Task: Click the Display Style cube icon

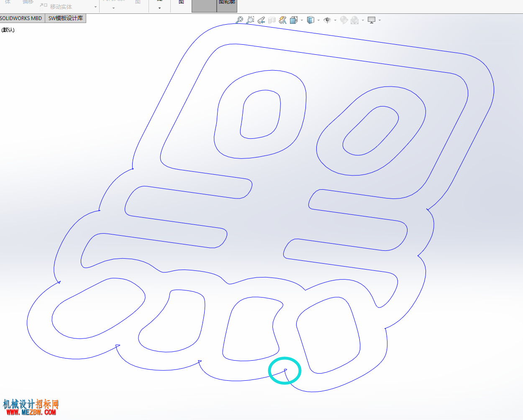Action: point(310,20)
